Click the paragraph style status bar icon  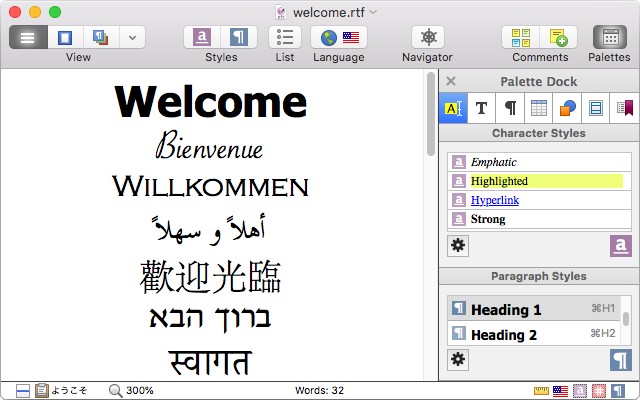pyautogui.click(x=618, y=391)
